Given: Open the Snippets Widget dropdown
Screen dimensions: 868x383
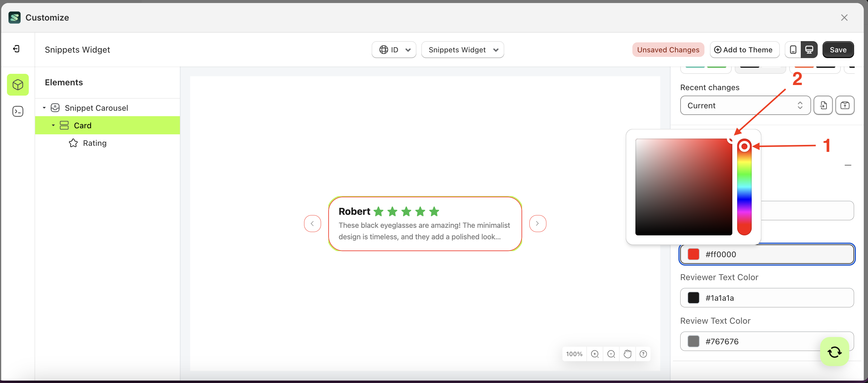Looking at the screenshot, I should point(462,50).
